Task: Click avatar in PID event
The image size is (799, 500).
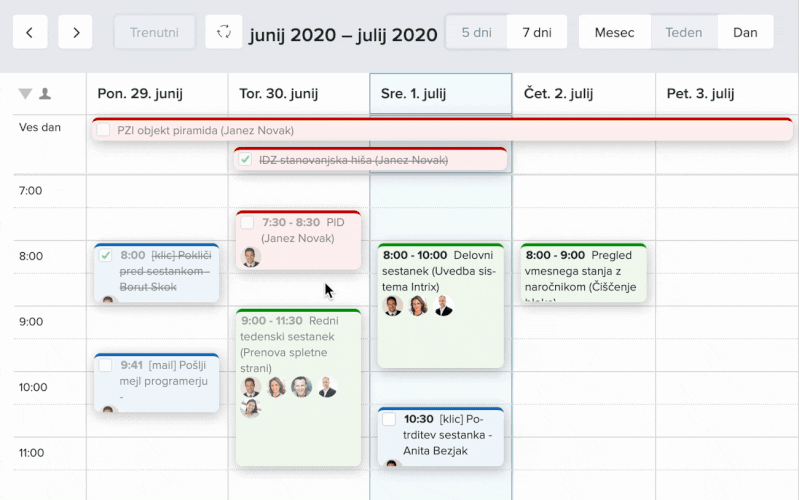Action: [250, 257]
